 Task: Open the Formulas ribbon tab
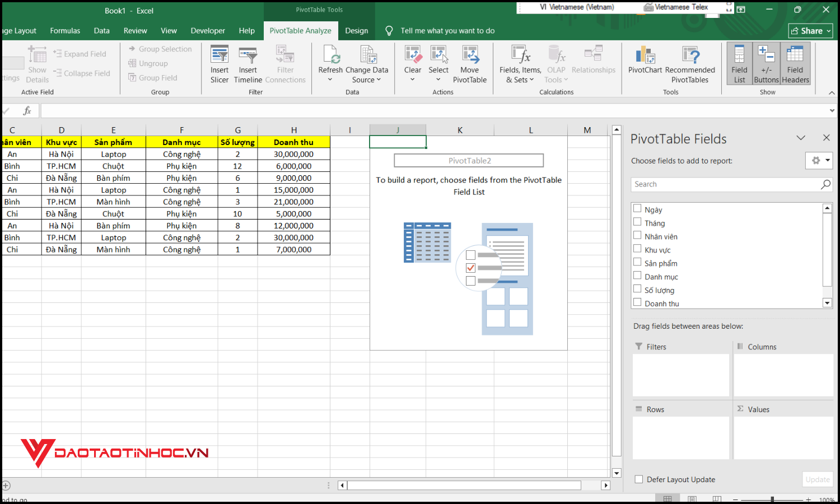65,31
